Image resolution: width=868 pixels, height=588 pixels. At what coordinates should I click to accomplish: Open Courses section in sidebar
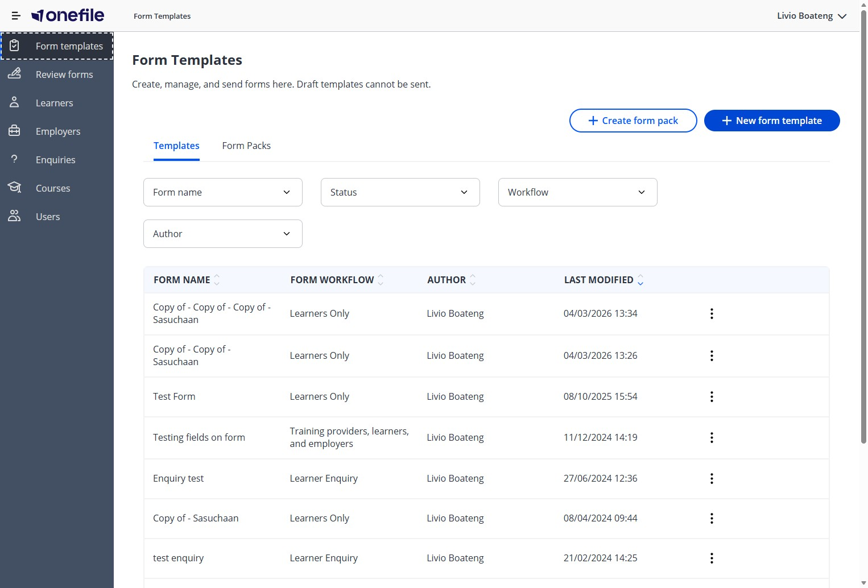53,188
